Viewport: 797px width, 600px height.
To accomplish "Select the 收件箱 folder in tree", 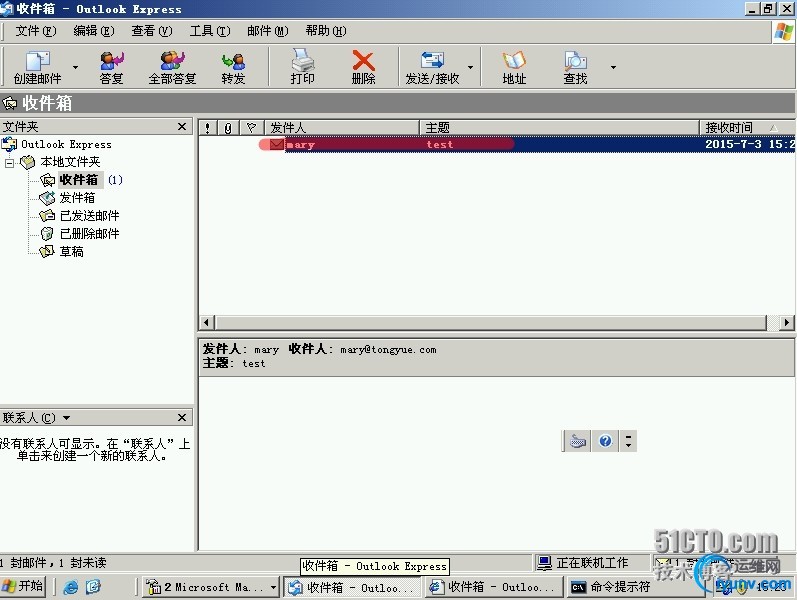I will click(x=79, y=180).
